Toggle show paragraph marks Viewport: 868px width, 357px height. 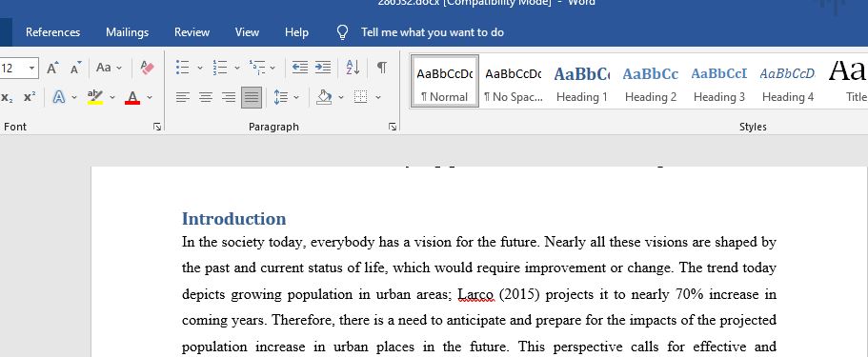pyautogui.click(x=382, y=69)
